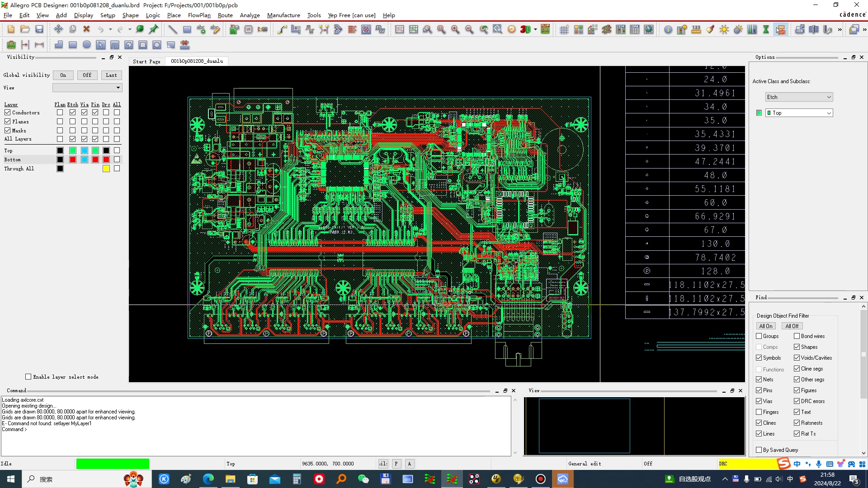Click the Show Element info icon
This screenshot has height=488, width=868.
(668, 29)
